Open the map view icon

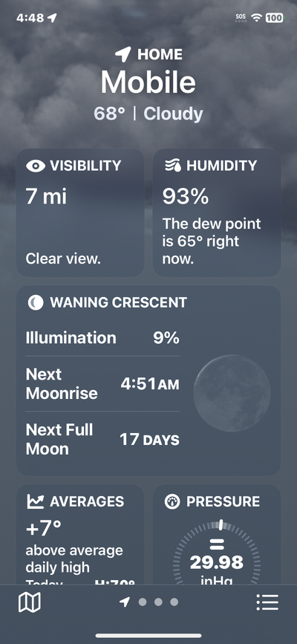coord(30,602)
